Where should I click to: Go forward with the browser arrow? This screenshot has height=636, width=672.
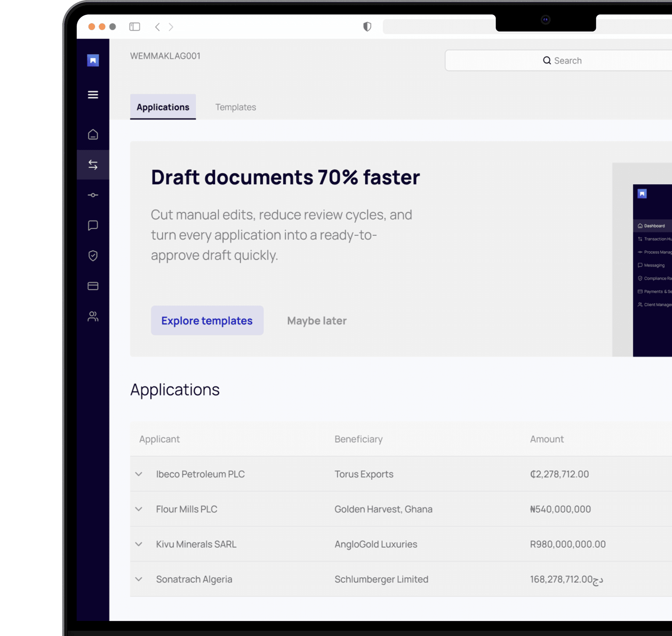coord(171,27)
